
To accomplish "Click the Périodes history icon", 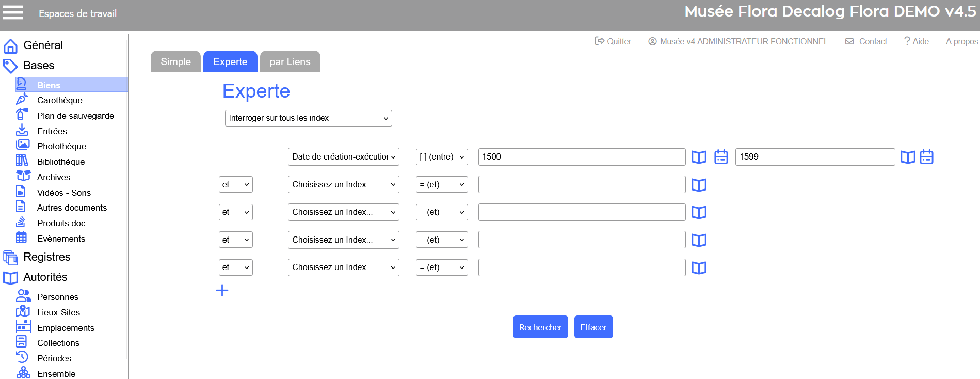I will [x=22, y=357].
